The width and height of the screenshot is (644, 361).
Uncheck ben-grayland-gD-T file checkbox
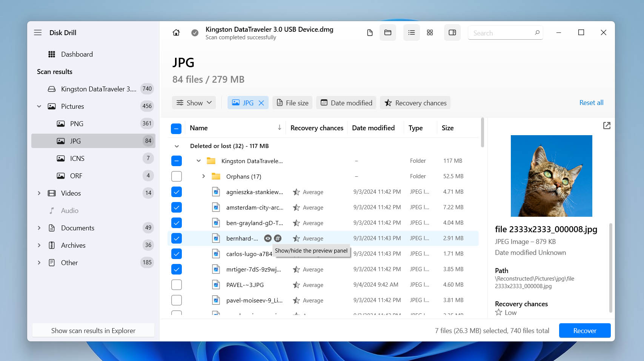(x=176, y=223)
